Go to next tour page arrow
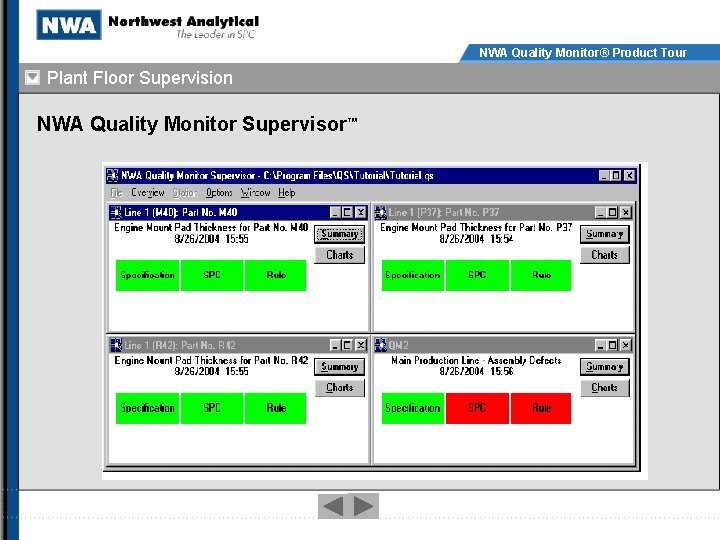720x540 pixels. (364, 506)
